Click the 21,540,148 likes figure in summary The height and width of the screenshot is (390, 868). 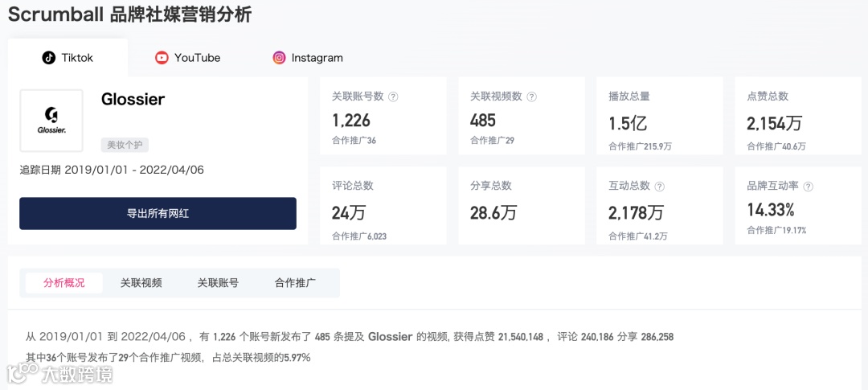point(521,337)
